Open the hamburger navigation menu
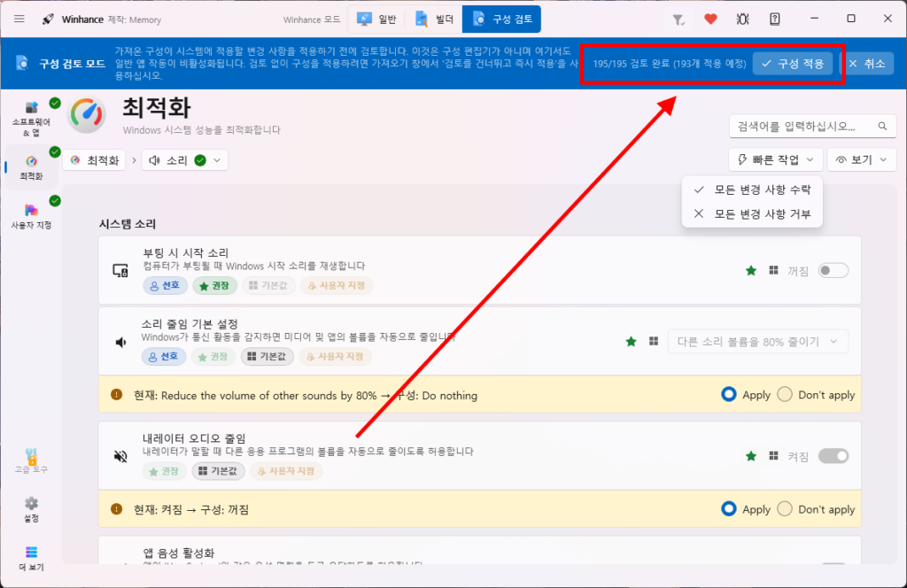907x588 pixels. (x=19, y=19)
